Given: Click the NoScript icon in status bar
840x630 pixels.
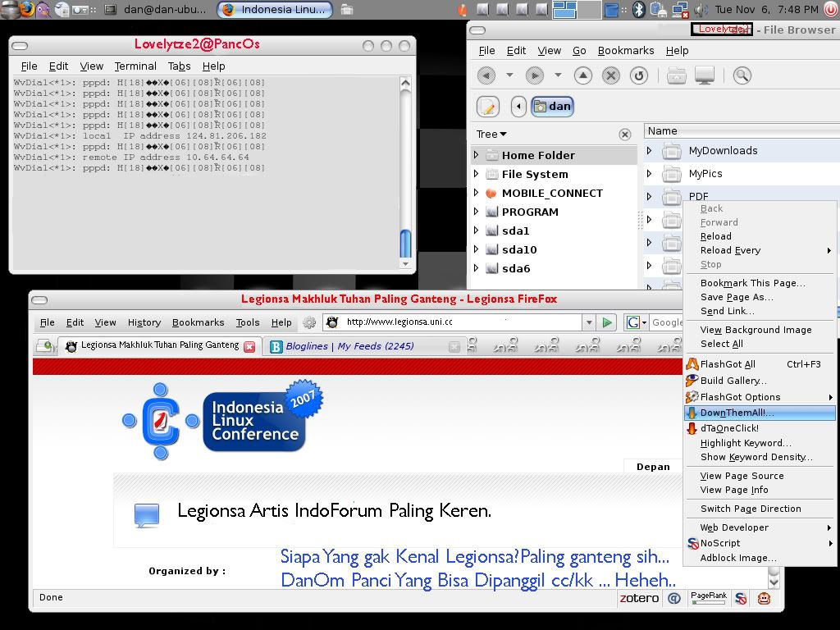Looking at the screenshot, I should (x=741, y=598).
